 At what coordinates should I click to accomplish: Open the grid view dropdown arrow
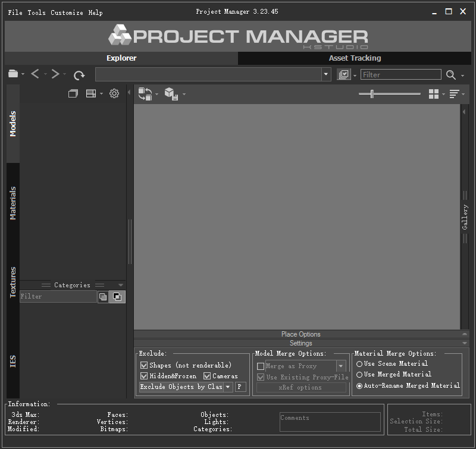pos(443,95)
